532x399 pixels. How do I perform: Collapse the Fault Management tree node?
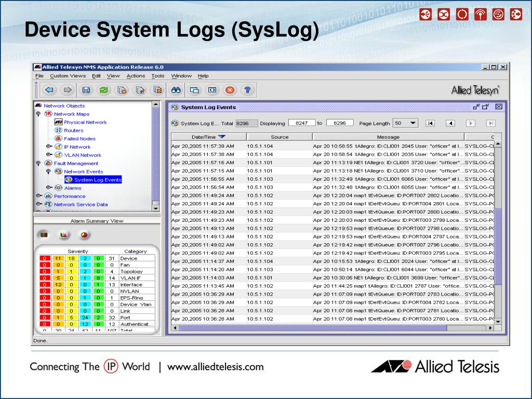pyautogui.click(x=38, y=163)
